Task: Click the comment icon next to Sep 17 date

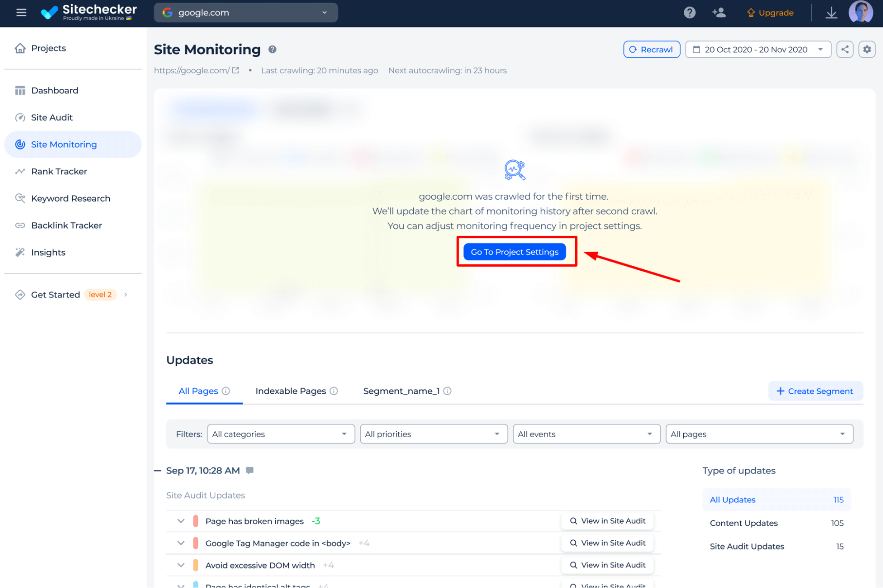Action: pos(250,471)
